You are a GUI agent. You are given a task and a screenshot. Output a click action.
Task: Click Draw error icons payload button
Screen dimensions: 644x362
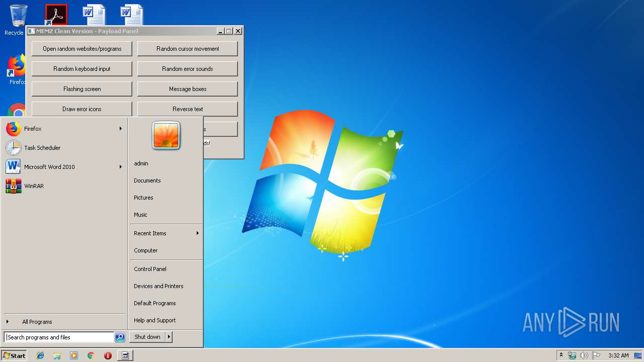click(82, 109)
